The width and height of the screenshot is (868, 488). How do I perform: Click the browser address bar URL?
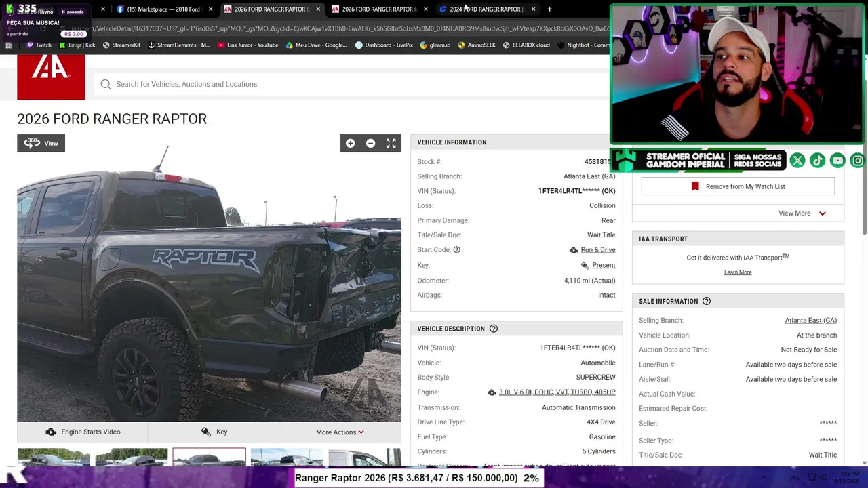coord(339,28)
